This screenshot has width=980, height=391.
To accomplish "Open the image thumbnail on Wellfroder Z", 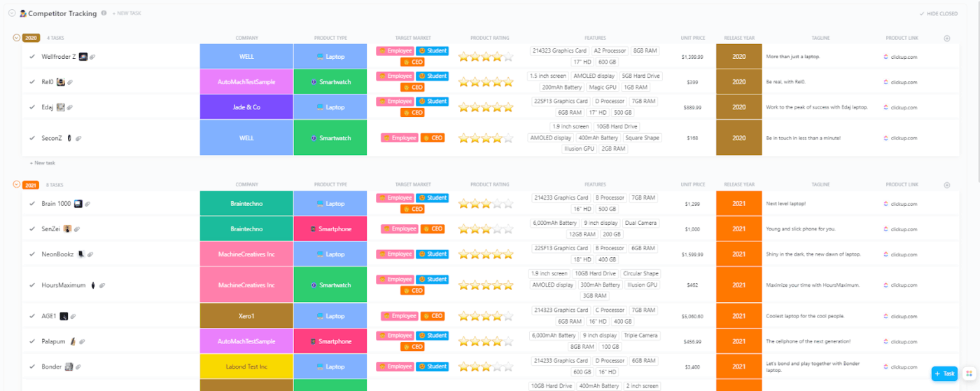I will coord(83,57).
